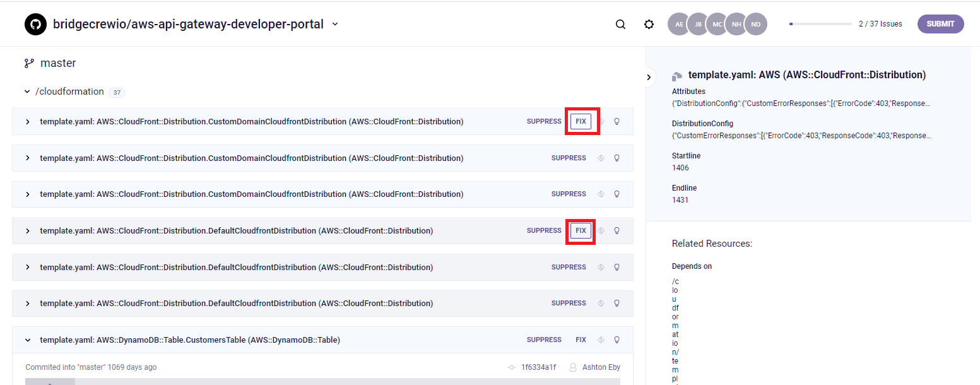
Task: Select DefaultCloudfrontDistribution title in row with FIX
Action: pos(237,230)
